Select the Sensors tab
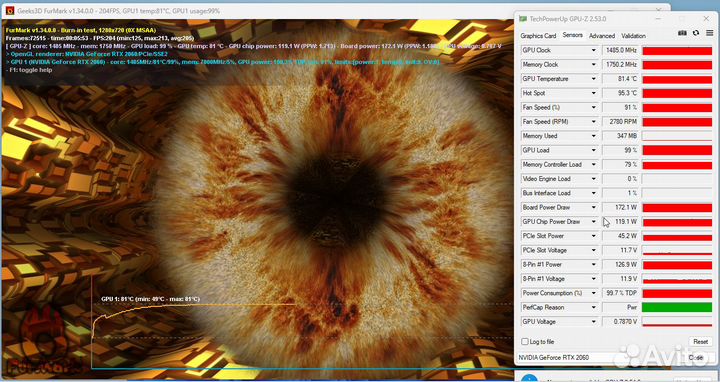 click(x=573, y=35)
